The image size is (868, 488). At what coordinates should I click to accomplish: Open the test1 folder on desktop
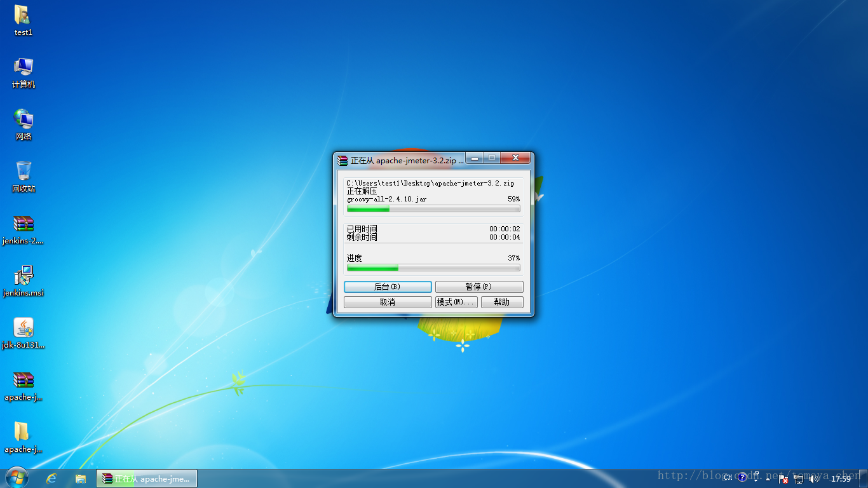pos(23,20)
